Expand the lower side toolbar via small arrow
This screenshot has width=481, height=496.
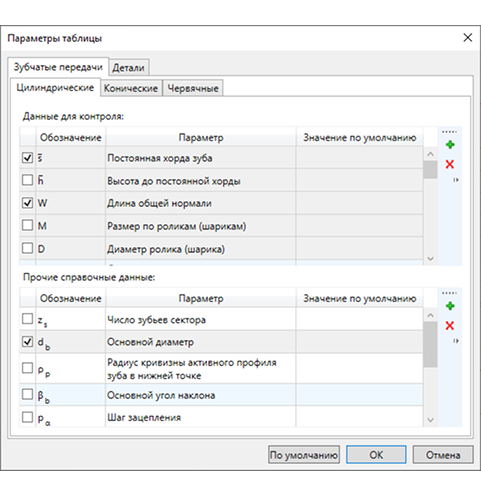point(456,341)
